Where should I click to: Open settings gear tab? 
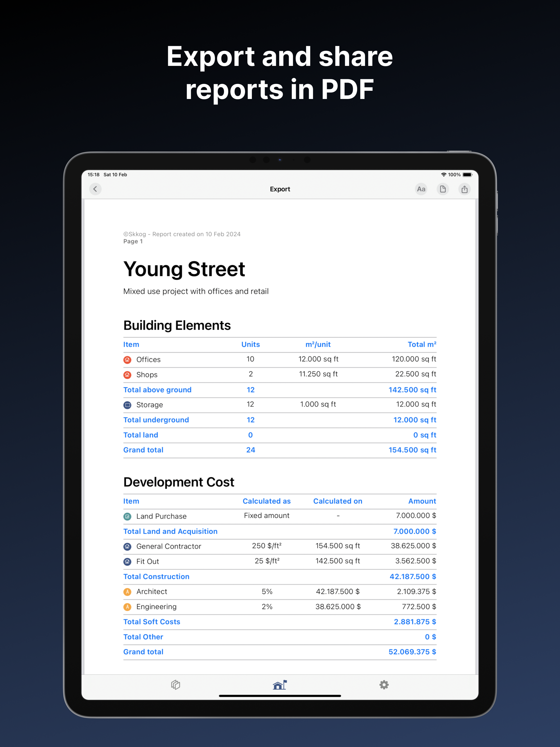[x=384, y=685]
